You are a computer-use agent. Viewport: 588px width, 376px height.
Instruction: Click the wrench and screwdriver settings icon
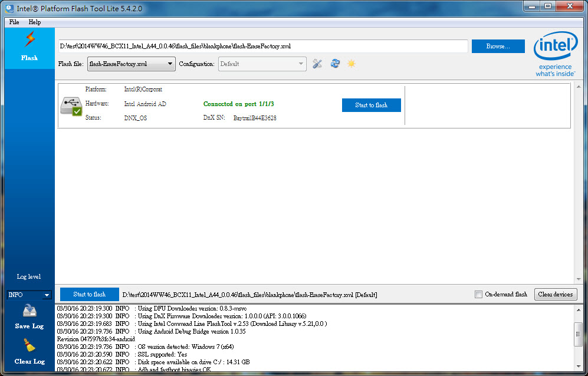(317, 64)
